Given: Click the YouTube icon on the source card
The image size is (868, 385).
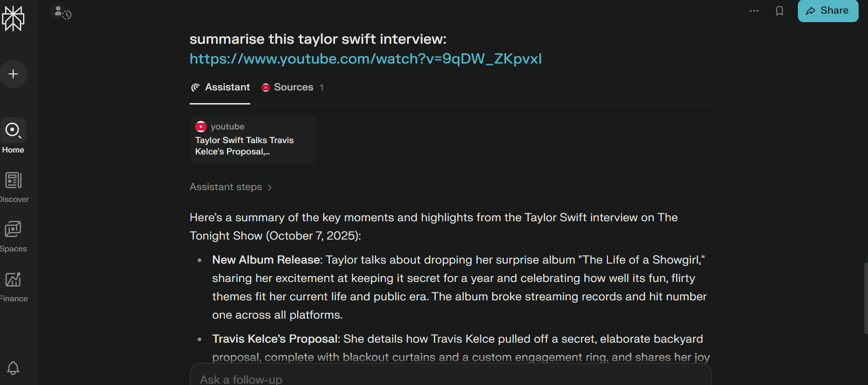Looking at the screenshot, I should tap(201, 127).
